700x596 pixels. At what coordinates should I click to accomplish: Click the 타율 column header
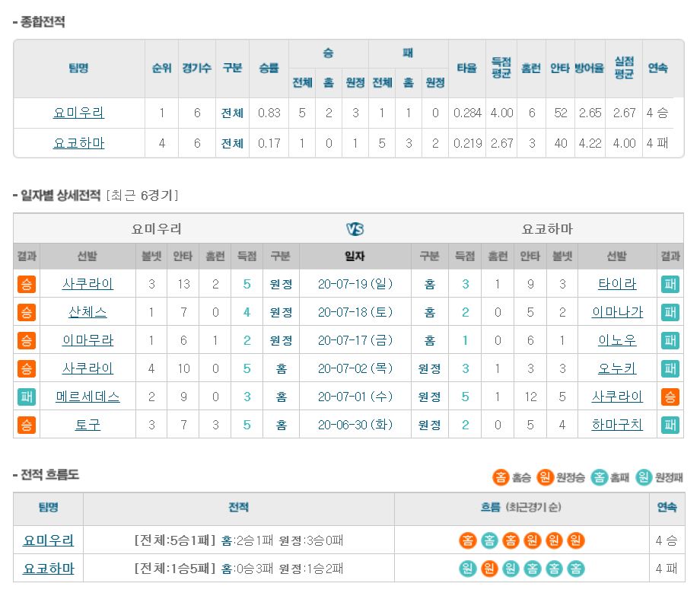pos(467,69)
